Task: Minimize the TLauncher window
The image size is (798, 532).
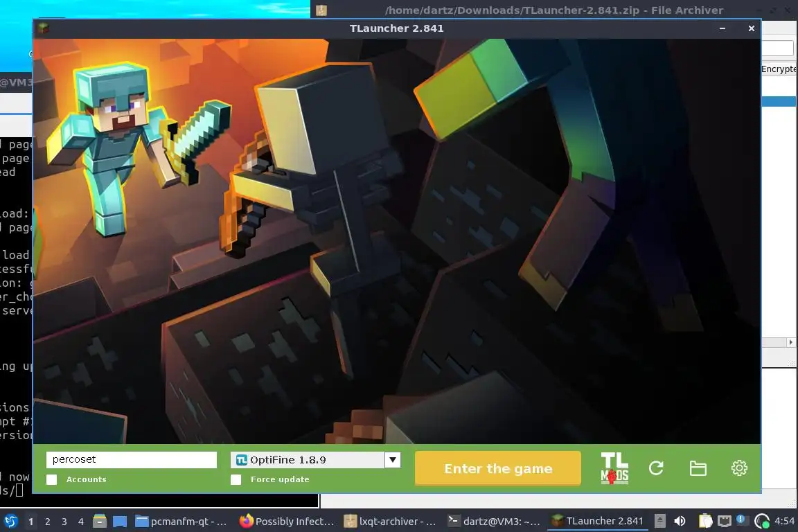Action: pyautogui.click(x=722, y=28)
